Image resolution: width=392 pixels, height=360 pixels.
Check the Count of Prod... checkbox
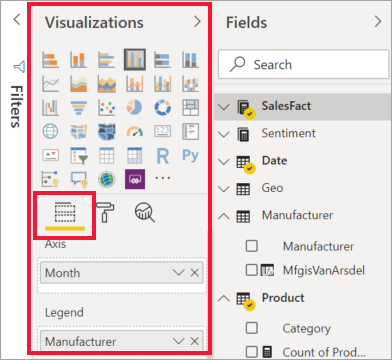tap(252, 352)
